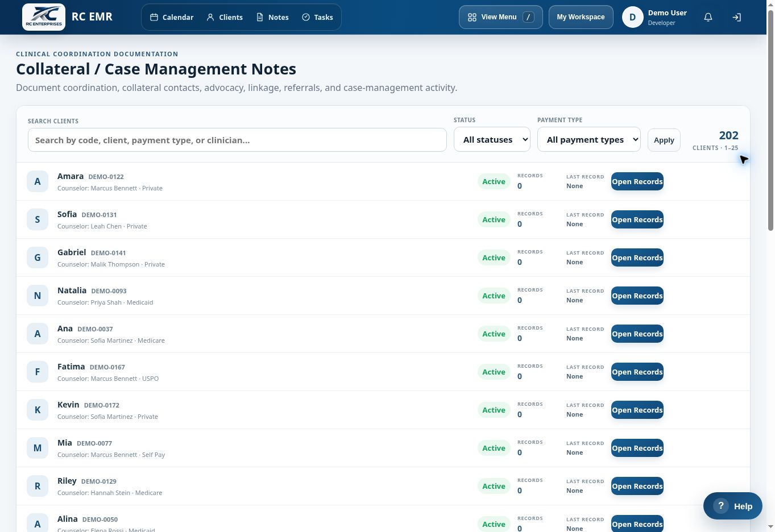Click the 202 clients count
Viewport: 775px width, 532px height.
point(728,135)
